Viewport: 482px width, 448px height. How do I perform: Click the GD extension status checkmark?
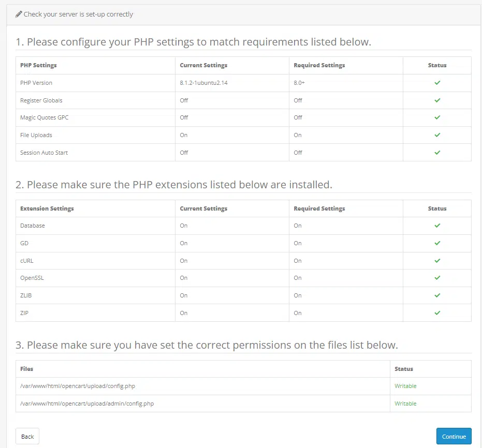(x=437, y=243)
